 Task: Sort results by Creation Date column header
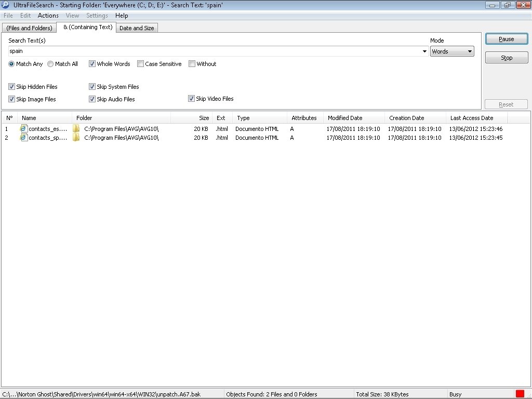tap(415, 118)
